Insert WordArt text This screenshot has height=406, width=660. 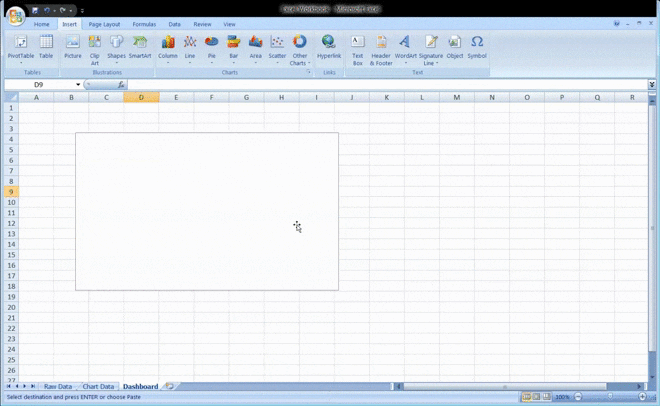click(405, 46)
